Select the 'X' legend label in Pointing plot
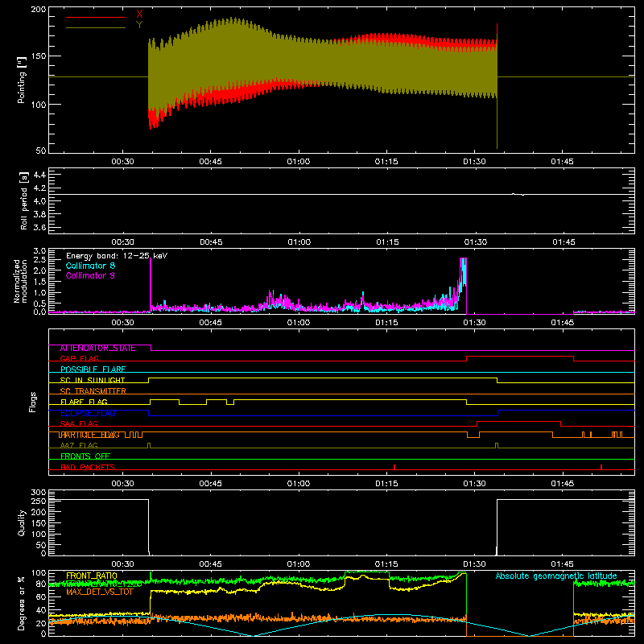Viewport: 644px width, 644px height. pos(139,14)
